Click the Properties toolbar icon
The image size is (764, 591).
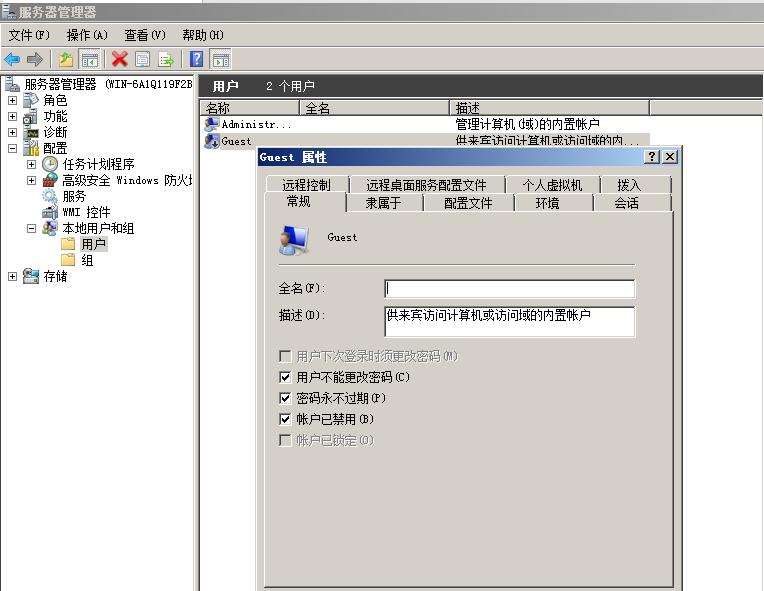tap(142, 59)
